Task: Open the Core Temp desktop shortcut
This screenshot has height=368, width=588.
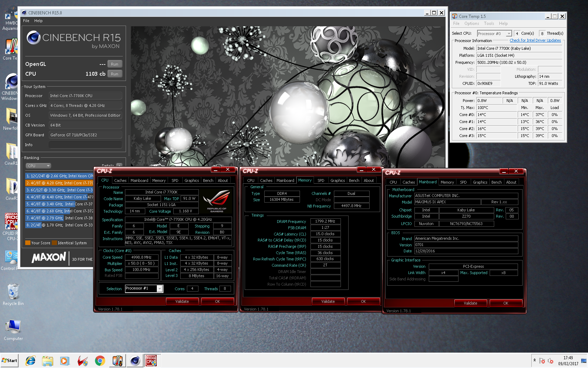Action: (10, 49)
